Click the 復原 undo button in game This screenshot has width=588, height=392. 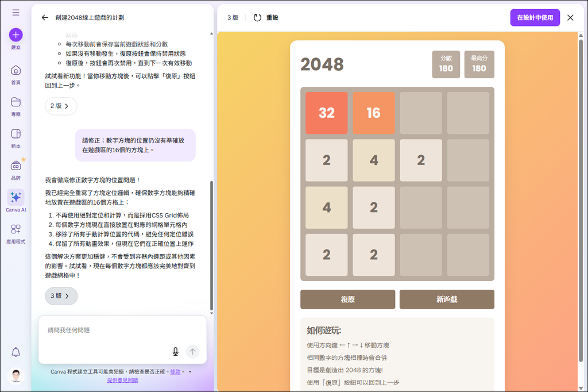point(347,299)
